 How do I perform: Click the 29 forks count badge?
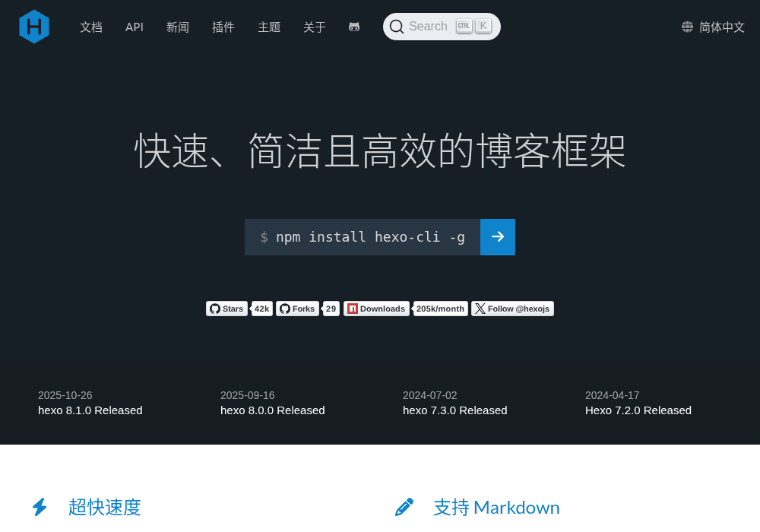click(x=331, y=309)
